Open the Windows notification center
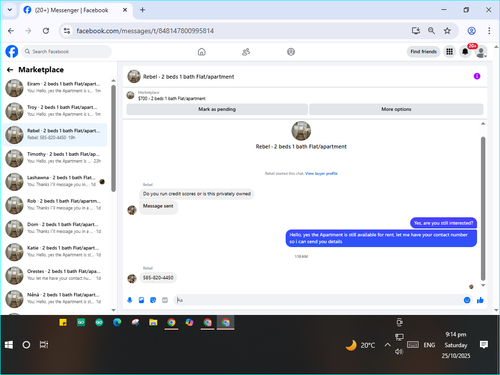 point(484,345)
